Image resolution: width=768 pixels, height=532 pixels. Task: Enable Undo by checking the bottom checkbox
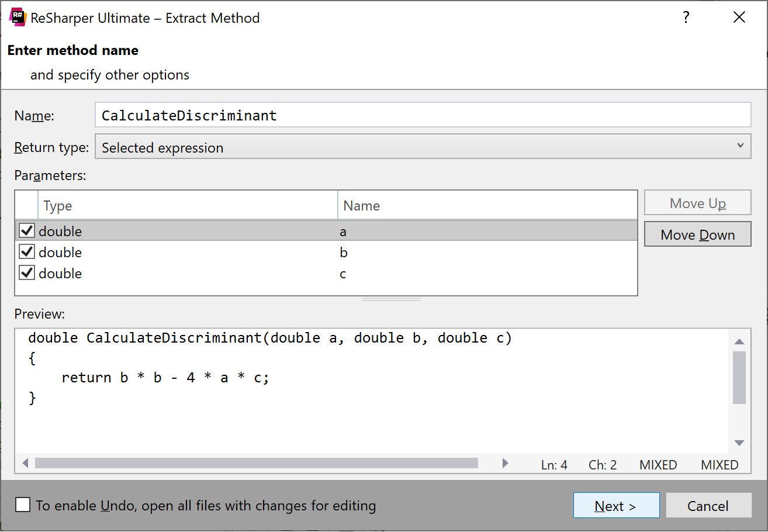22,504
